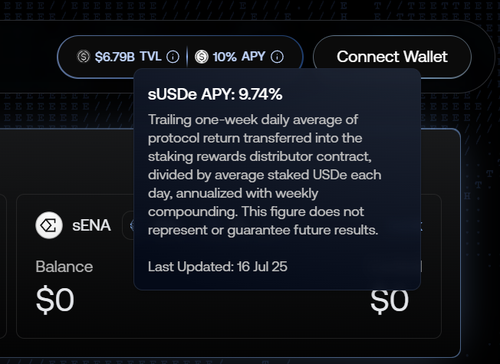The image size is (500, 364).
Task: Click the Last Updated: 16 Jul 25 text
Action: (218, 267)
